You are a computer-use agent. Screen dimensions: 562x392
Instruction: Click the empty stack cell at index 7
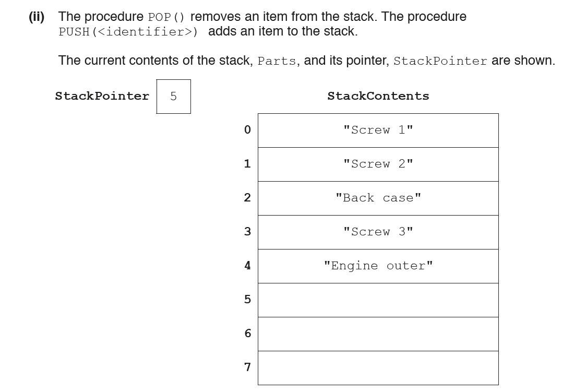point(378,368)
